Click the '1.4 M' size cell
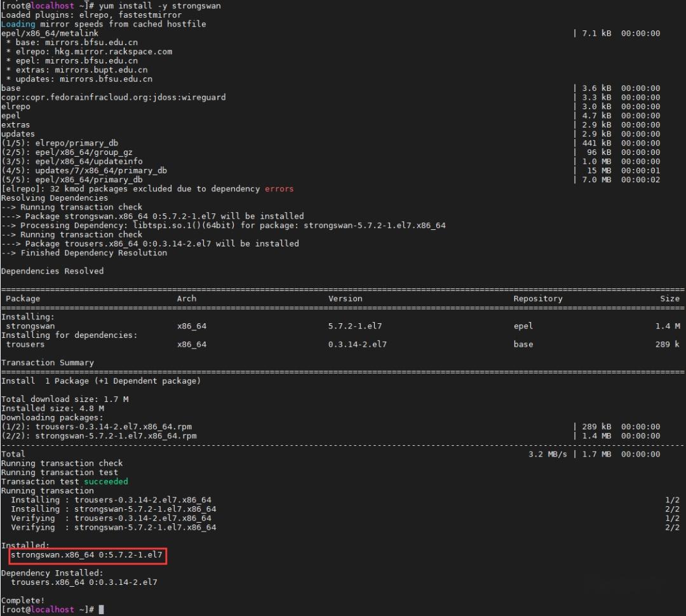Screen dimensions: 686x616 tap(668, 326)
